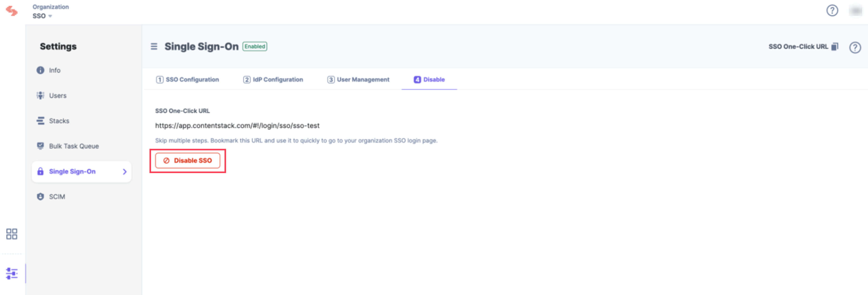The height and width of the screenshot is (295, 868).
Task: Switch to SSO Configuration tab
Action: (x=187, y=80)
